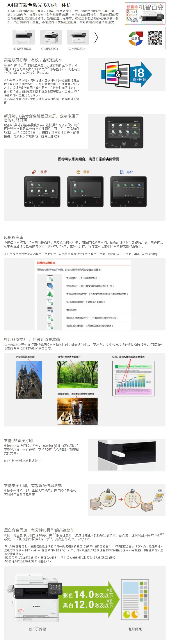The width and height of the screenshot is (169, 644).
Task: Click the 耗材信息 consumables info icon
Action: (50, 310)
